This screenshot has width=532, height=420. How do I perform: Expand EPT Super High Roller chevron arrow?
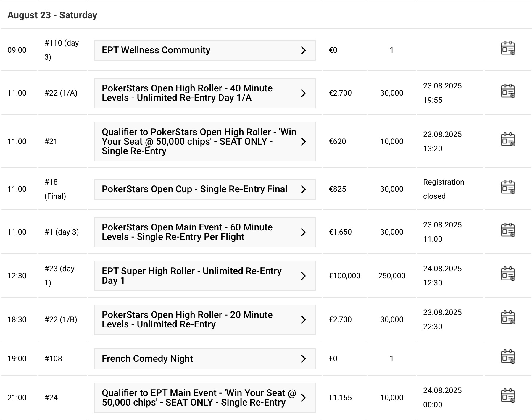[x=303, y=276]
